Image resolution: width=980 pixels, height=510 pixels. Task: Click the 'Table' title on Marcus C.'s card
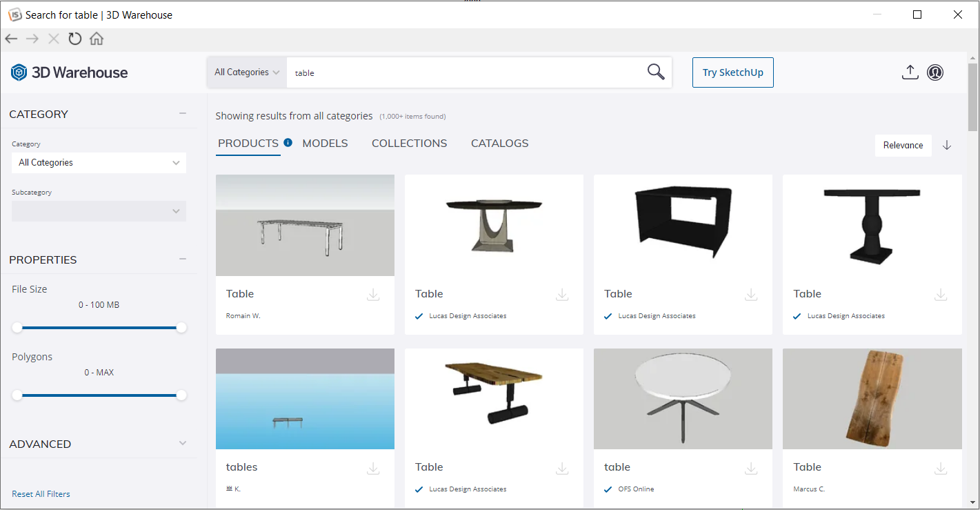(x=807, y=467)
